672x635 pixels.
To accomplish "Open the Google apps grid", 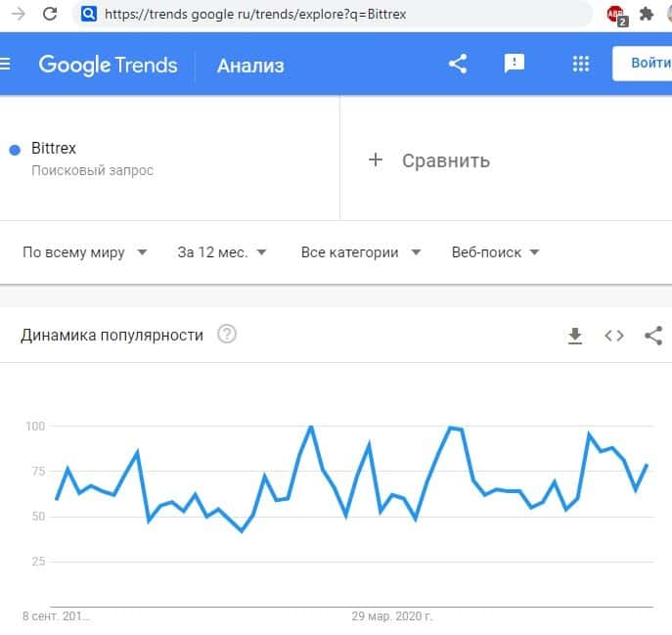I will [x=580, y=64].
